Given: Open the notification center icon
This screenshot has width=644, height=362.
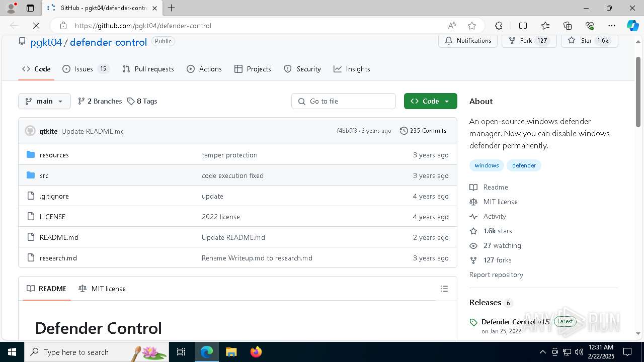Looking at the screenshot, I should tap(627, 352).
